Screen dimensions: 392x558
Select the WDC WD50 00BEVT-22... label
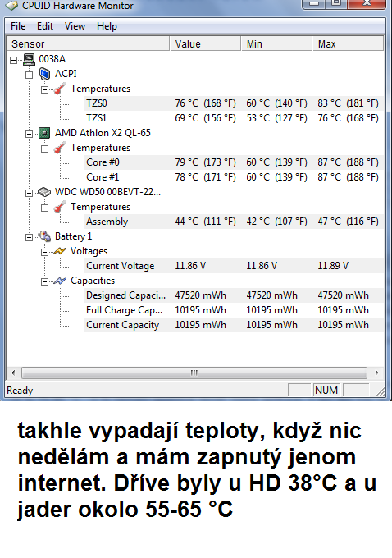point(107,192)
